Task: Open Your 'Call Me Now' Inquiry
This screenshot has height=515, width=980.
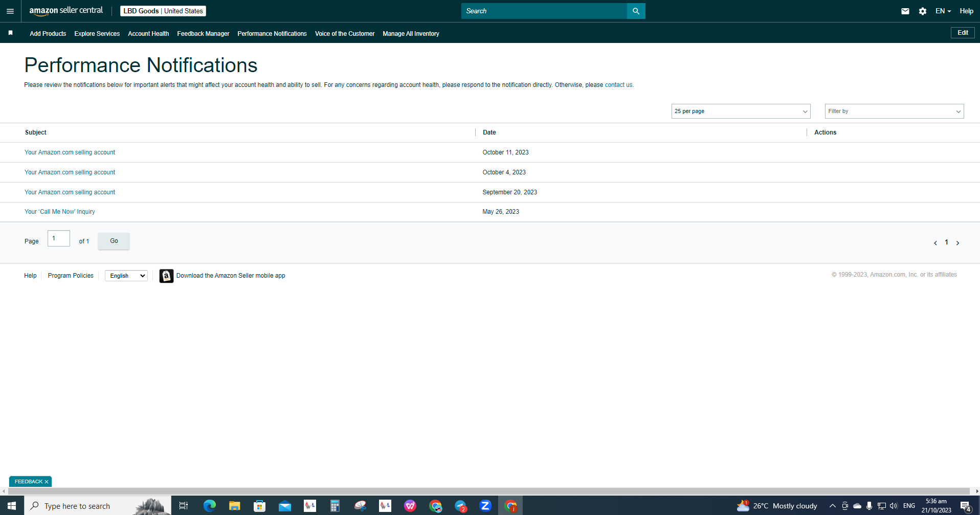Action: coord(60,212)
